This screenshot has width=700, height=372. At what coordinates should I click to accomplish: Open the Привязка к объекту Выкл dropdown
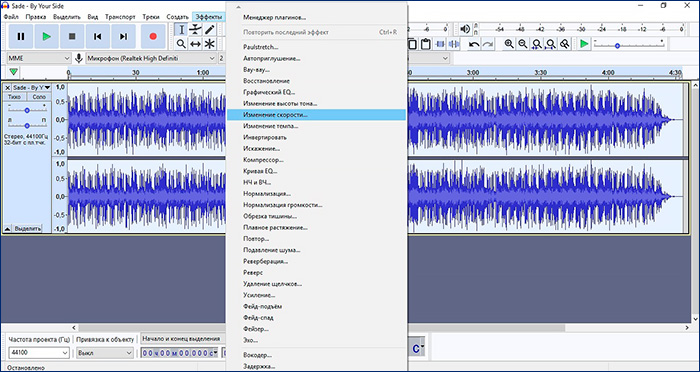(105, 352)
